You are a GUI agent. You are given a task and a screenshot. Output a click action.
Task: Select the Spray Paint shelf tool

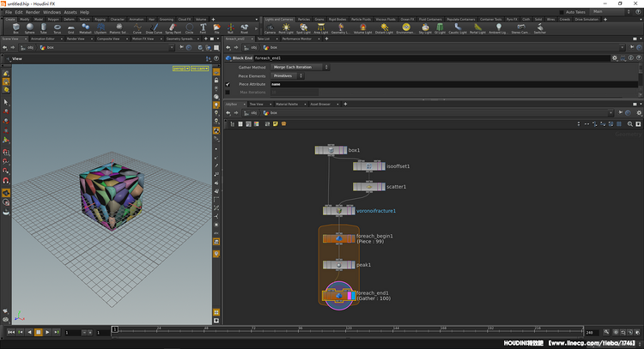[x=173, y=28]
